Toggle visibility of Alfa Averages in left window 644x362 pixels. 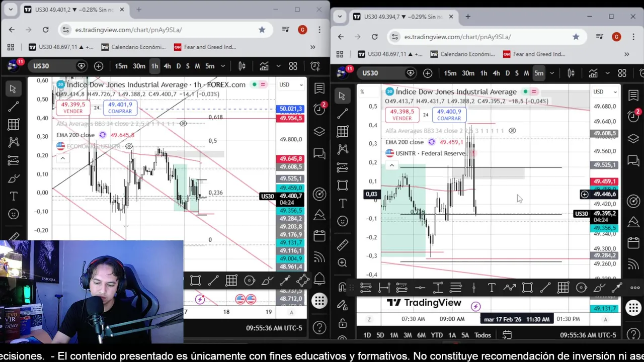(183, 124)
